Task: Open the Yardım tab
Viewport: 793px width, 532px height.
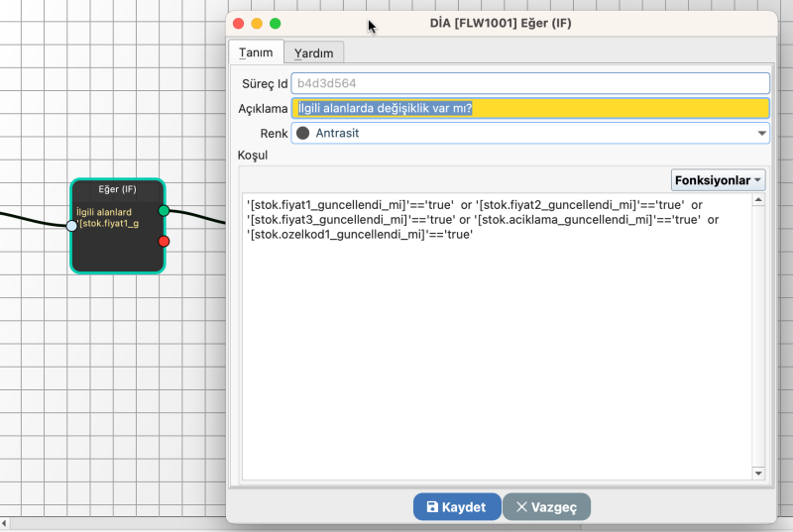Action: click(314, 53)
